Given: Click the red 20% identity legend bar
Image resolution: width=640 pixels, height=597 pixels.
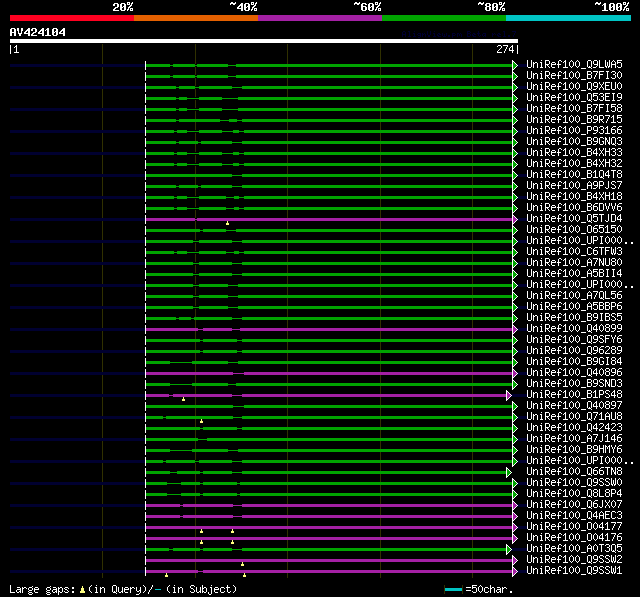Looking at the screenshot, I should point(72,18).
